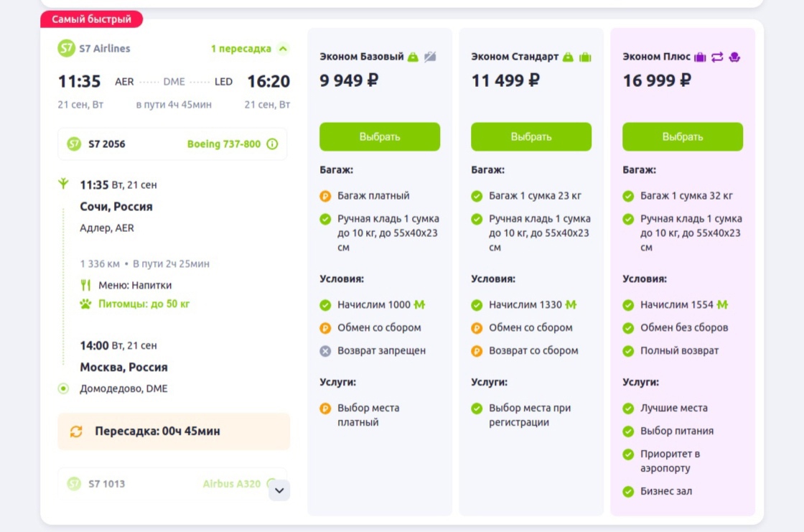Click the suitcase icon on Эконом Стандарт

coord(585,57)
